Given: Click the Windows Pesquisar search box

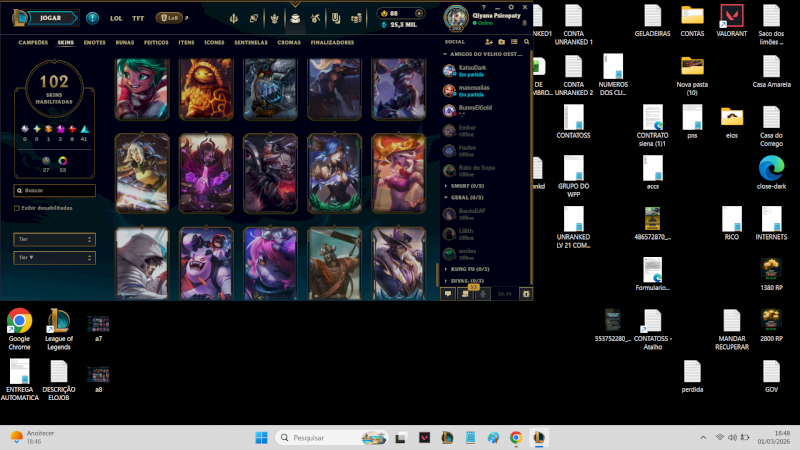Looking at the screenshot, I should point(331,437).
